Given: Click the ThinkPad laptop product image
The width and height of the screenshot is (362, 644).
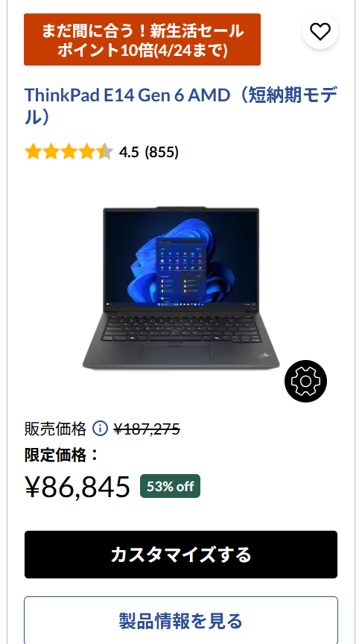Looking at the screenshot, I should pyautogui.click(x=181, y=288).
